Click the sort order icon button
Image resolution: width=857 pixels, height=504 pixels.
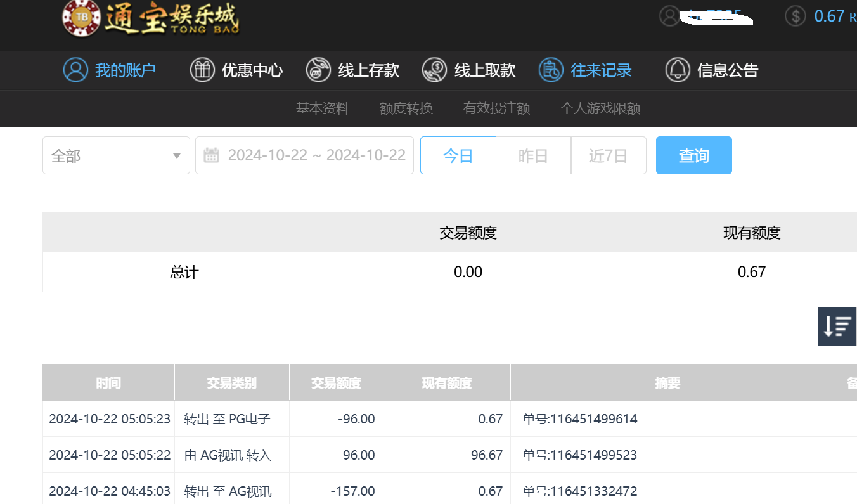click(x=837, y=326)
